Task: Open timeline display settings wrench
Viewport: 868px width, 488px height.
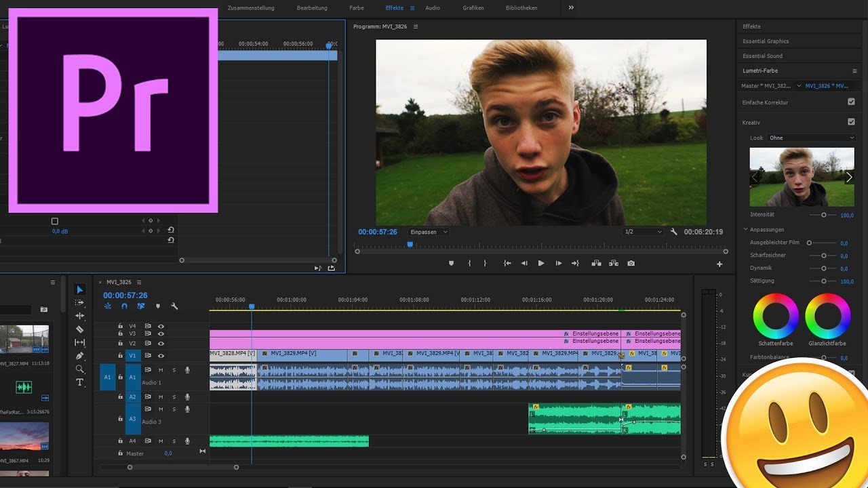Action: (x=174, y=306)
